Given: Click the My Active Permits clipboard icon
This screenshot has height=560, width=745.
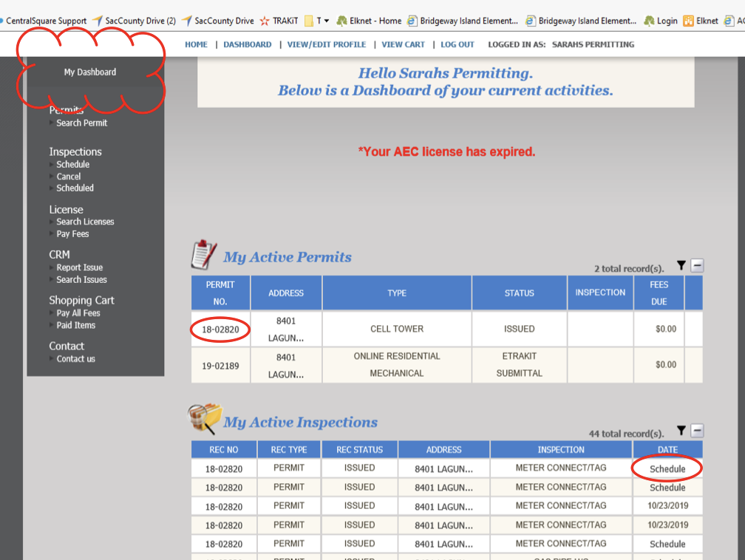Looking at the screenshot, I should point(204,255).
